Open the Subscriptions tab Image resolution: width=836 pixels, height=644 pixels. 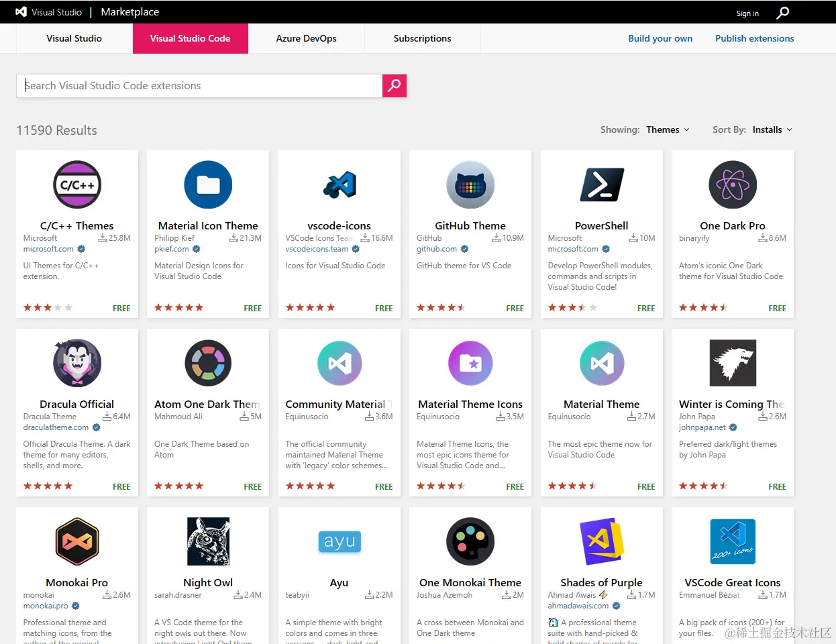coord(423,38)
